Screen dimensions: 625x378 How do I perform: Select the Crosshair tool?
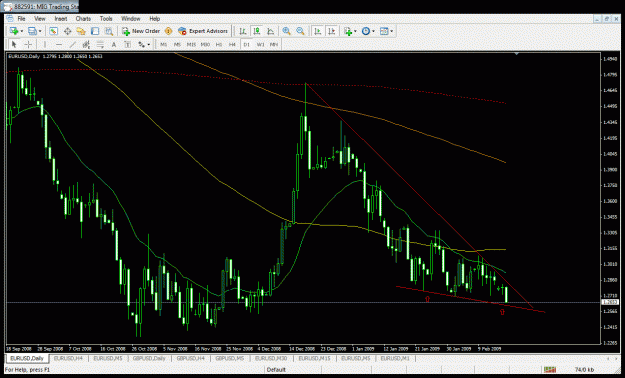[28, 44]
